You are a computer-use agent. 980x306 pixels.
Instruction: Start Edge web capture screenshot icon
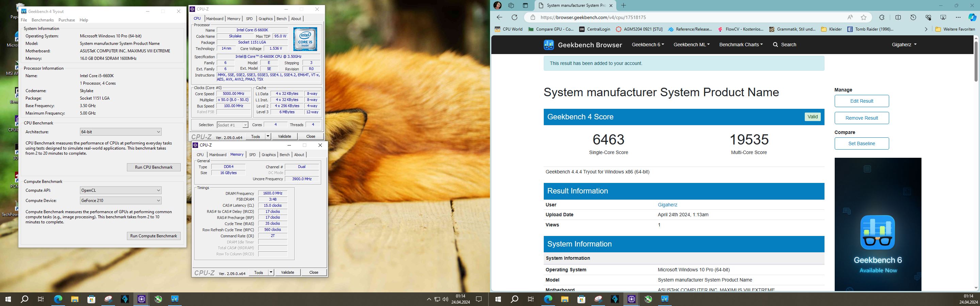[x=943, y=17]
